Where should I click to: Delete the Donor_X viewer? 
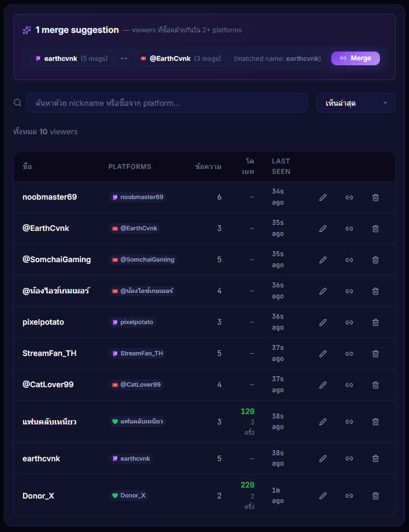[376, 496]
